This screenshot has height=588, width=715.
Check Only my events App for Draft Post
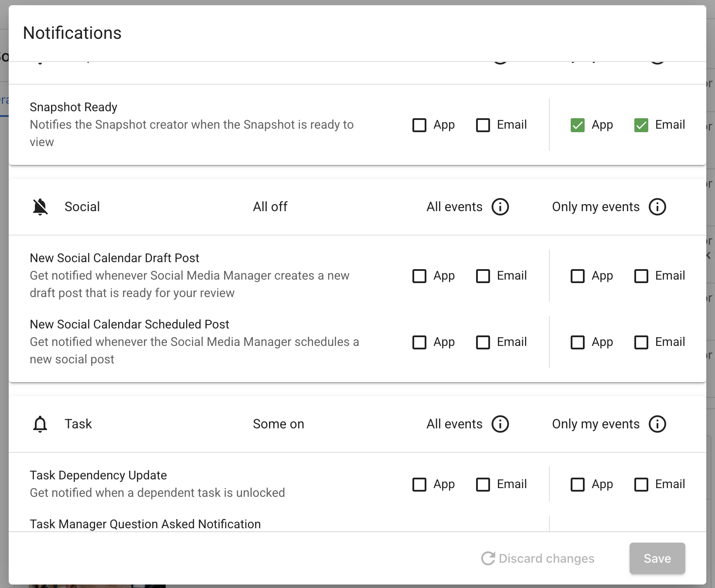click(x=578, y=276)
